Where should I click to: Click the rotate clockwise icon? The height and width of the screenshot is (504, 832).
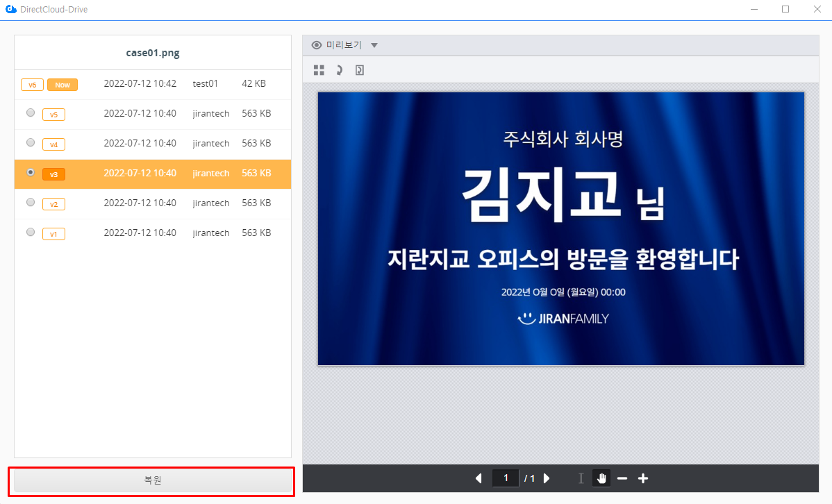339,70
